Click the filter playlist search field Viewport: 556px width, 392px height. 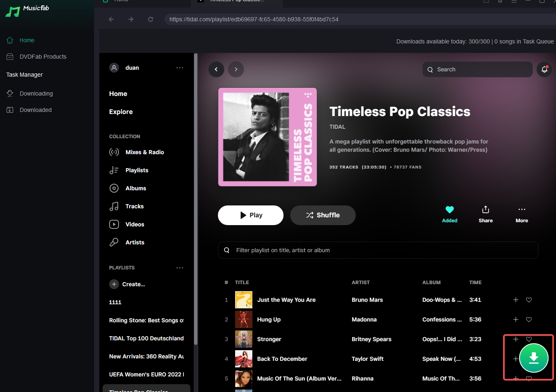[x=378, y=250]
